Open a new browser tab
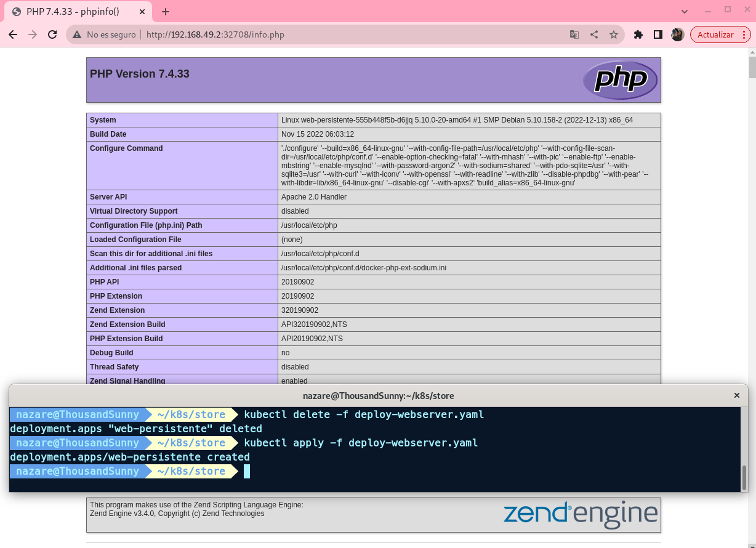 (166, 12)
